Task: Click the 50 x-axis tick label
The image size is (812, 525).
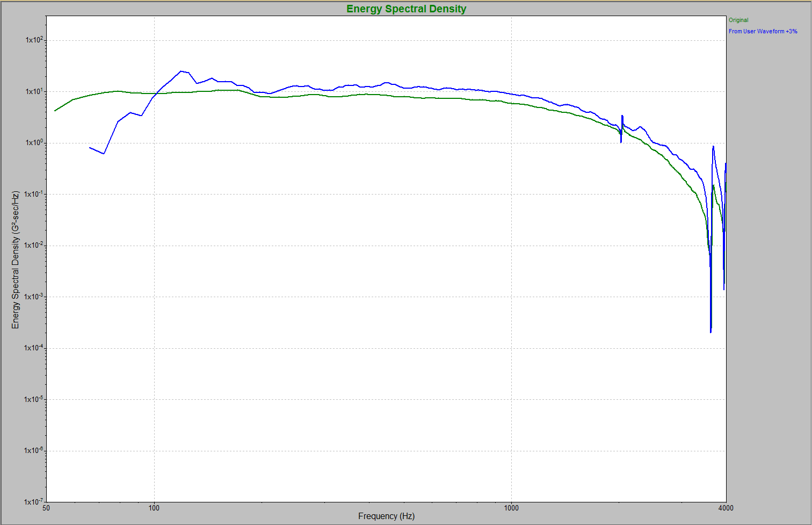Action: click(x=46, y=508)
